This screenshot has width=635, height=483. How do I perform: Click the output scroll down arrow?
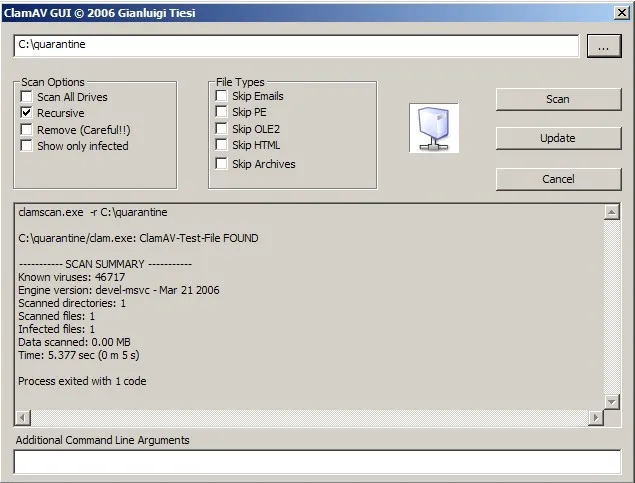(x=612, y=402)
